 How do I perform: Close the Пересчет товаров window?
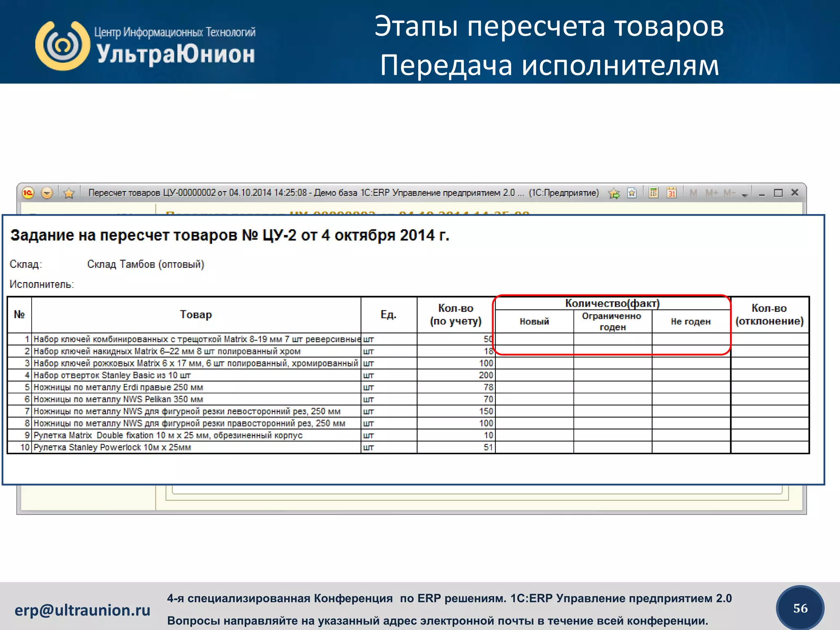tap(794, 192)
